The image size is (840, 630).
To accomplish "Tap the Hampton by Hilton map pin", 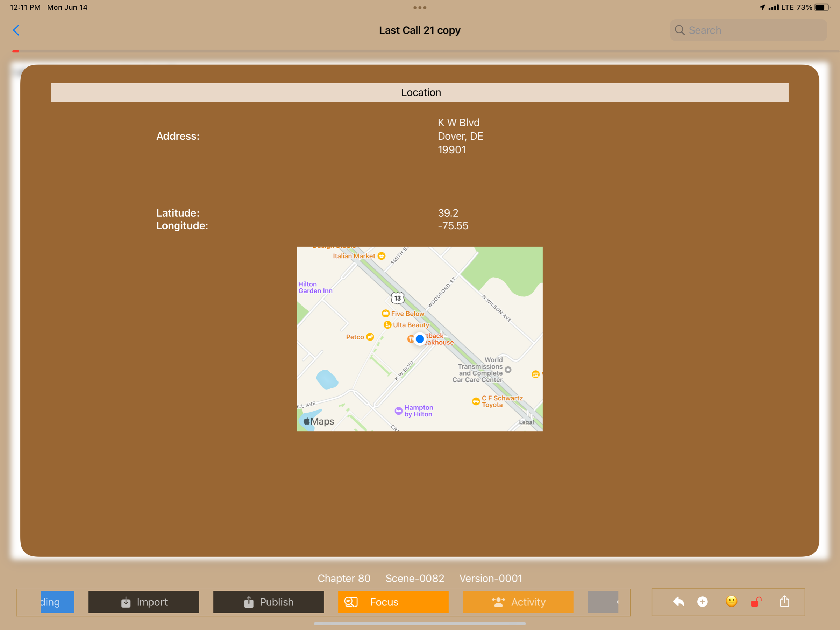I will pyautogui.click(x=398, y=411).
